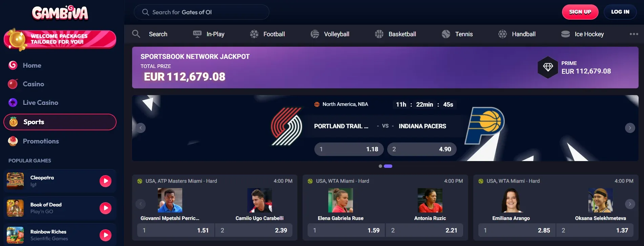Open the Cleopatra game thumbnail

15,181
